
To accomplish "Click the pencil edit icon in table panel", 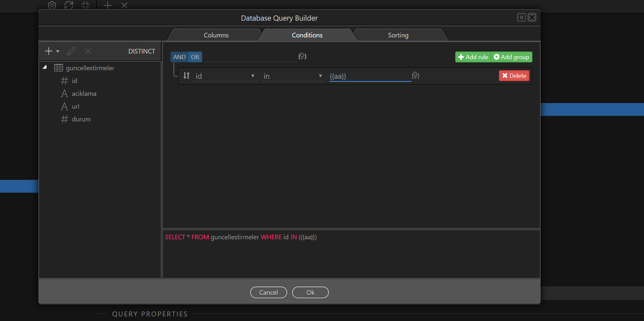I will (71, 51).
